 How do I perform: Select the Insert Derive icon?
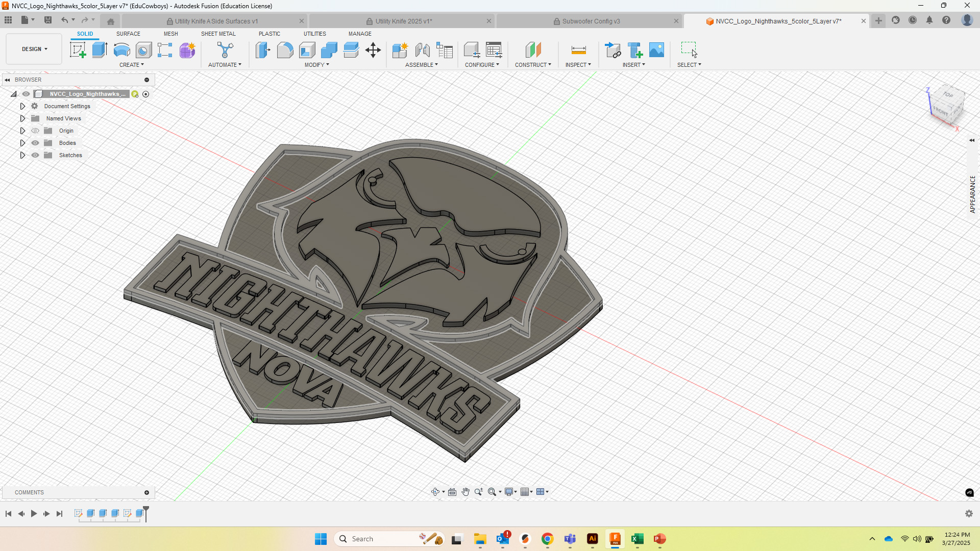pos(612,50)
